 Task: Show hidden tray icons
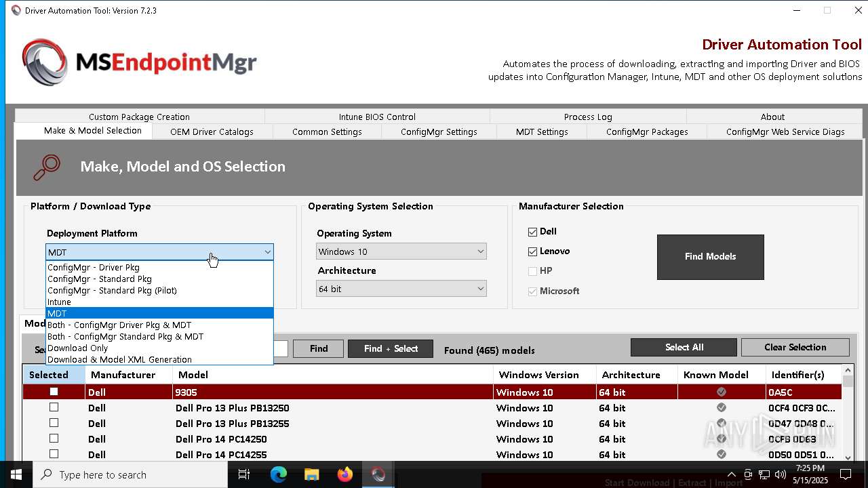coord(731,474)
